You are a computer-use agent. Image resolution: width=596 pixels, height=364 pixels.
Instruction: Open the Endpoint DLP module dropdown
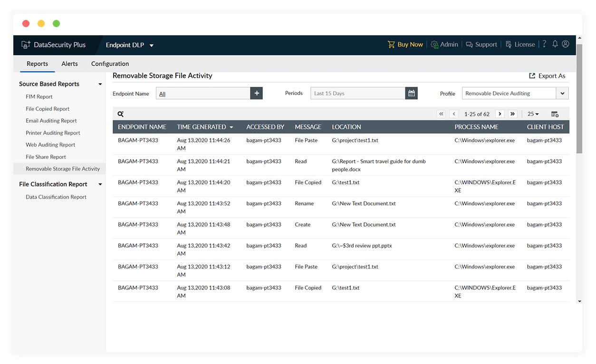point(129,44)
